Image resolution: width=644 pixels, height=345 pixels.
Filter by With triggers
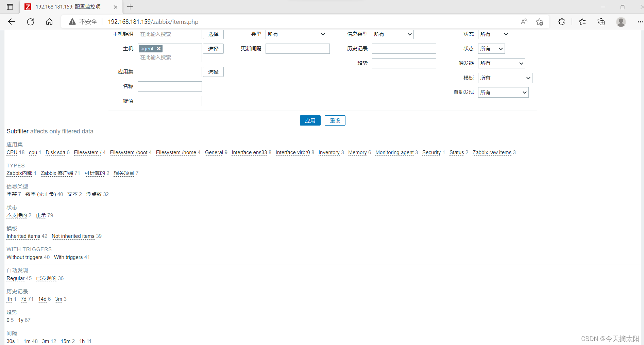pos(68,257)
